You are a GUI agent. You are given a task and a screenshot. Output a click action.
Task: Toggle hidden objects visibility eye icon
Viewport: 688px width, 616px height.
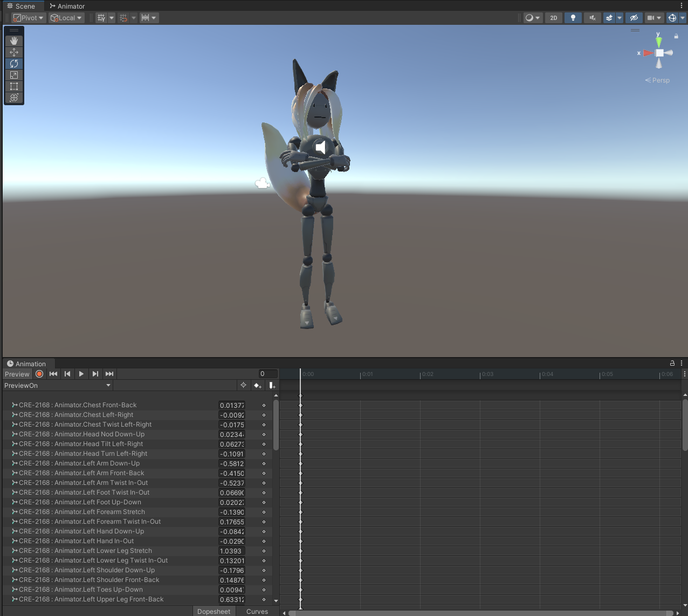tap(634, 18)
